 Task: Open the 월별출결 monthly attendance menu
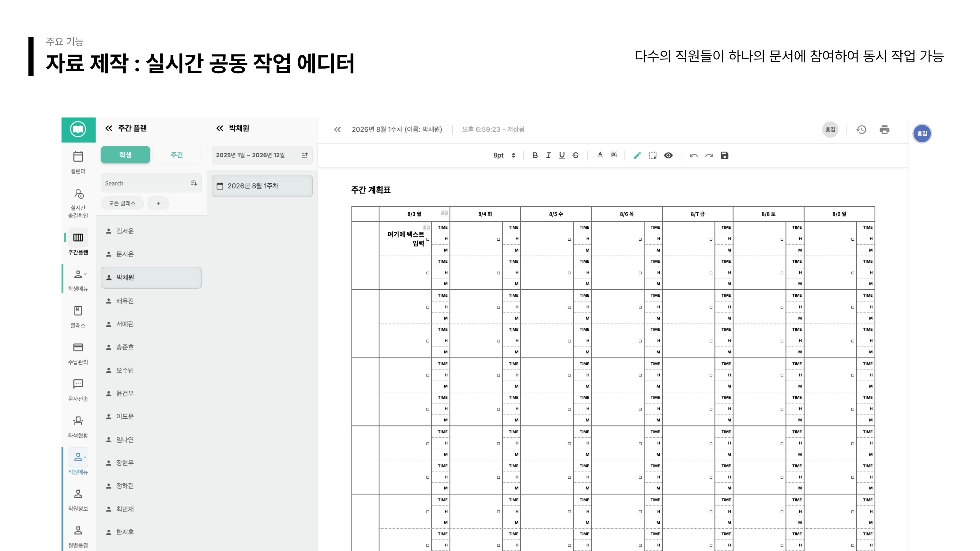pos(78,537)
